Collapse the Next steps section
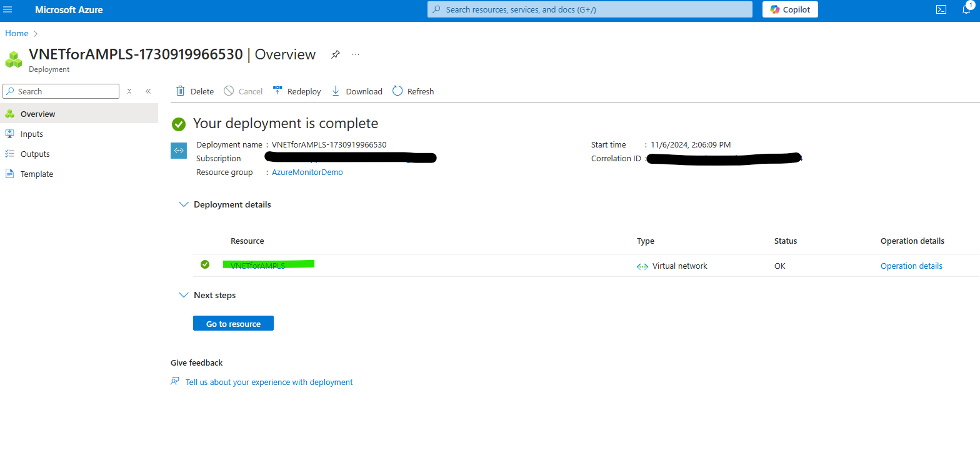Viewport: 980px width, 465px height. (x=184, y=295)
